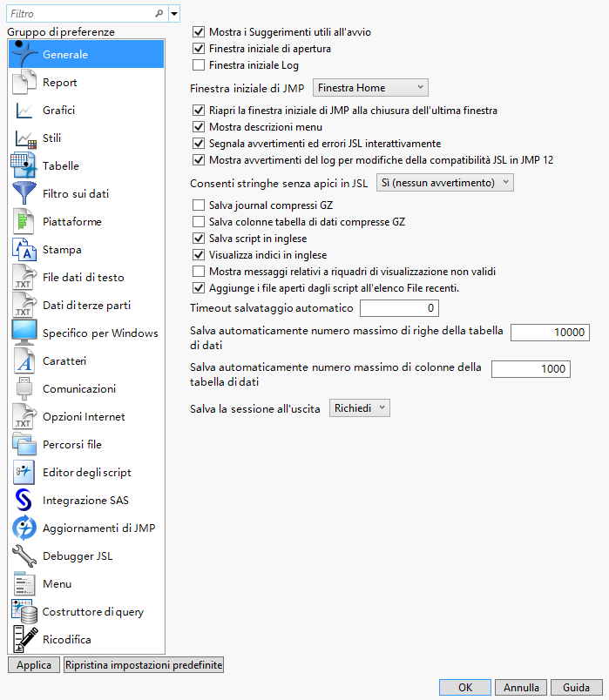The image size is (609, 700).
Task: Select the Integrazione SAS label
Action: pyautogui.click(x=85, y=500)
